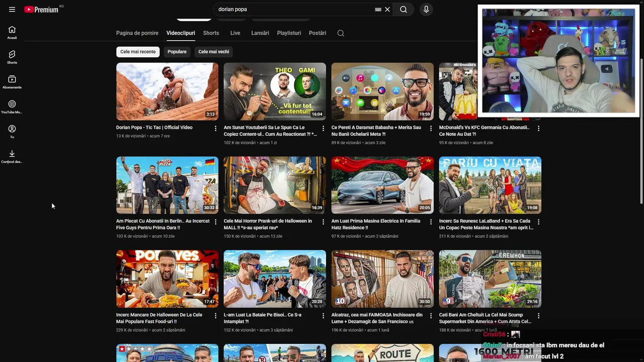Open YouTube Music in the sidebar
Viewport: 644px width, 362px height.
[x=12, y=107]
